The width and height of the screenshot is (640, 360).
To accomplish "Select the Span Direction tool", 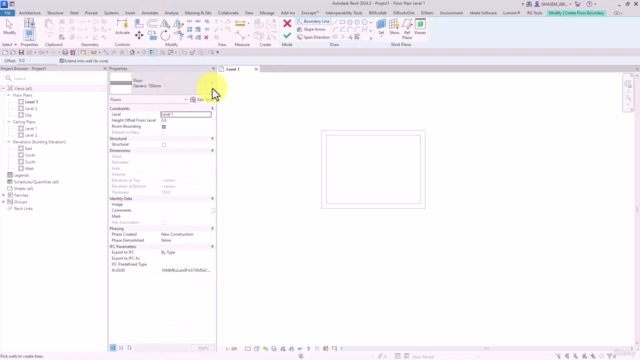I will (x=313, y=37).
